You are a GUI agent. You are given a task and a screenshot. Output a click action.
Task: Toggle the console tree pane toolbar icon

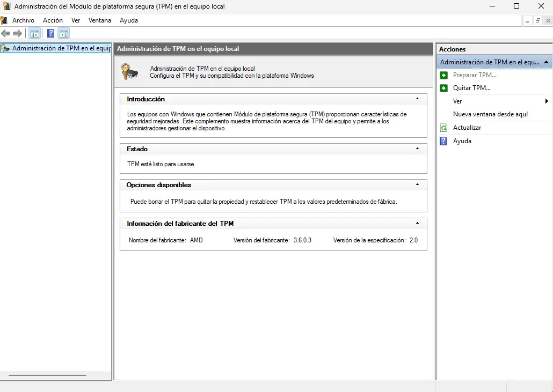[x=34, y=34]
